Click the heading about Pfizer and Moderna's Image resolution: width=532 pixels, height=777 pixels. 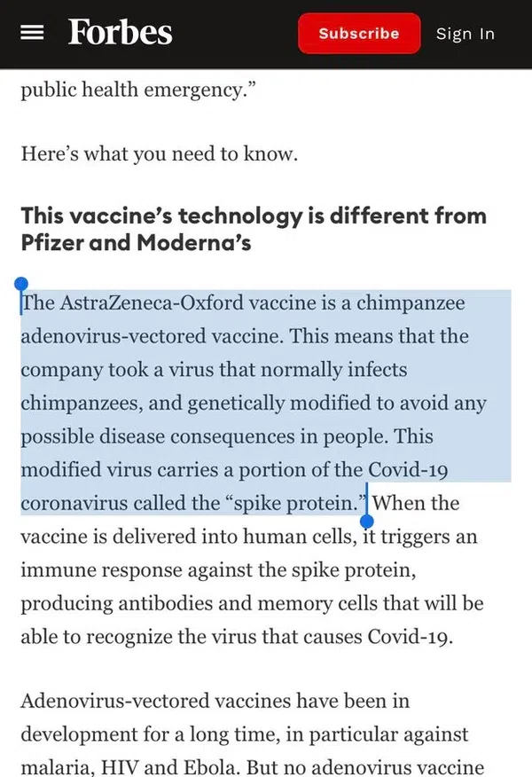click(x=254, y=229)
